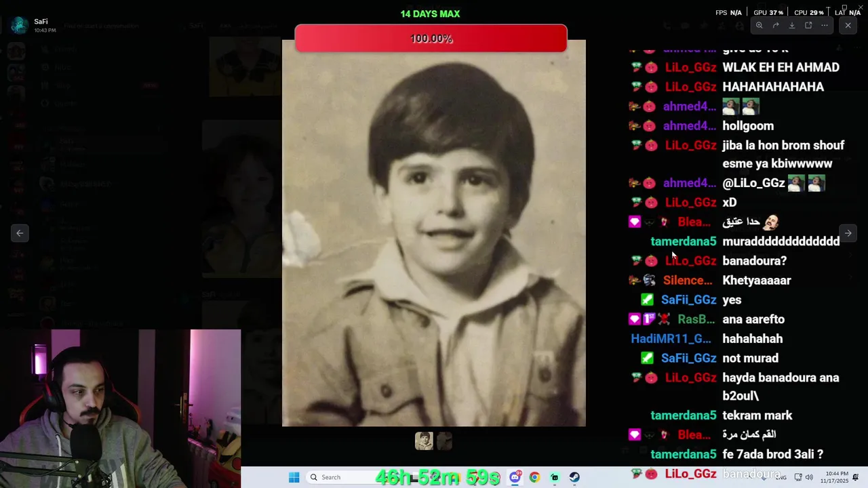Open Steam from the taskbar

point(574,477)
